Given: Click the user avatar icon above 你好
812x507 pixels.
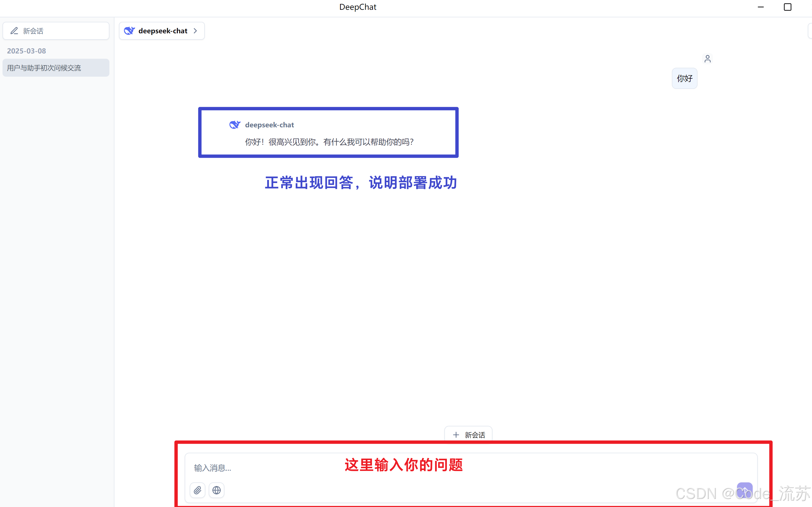Looking at the screenshot, I should (x=707, y=59).
